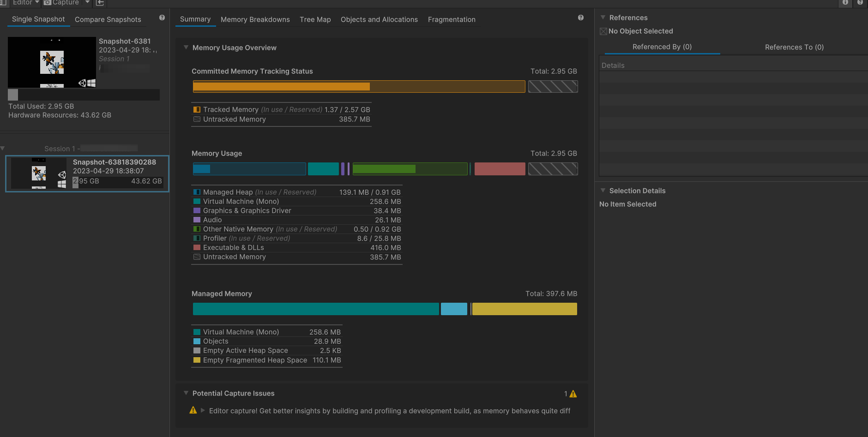Select the Other Native Memory row
This screenshot has width=868, height=437.
click(297, 229)
